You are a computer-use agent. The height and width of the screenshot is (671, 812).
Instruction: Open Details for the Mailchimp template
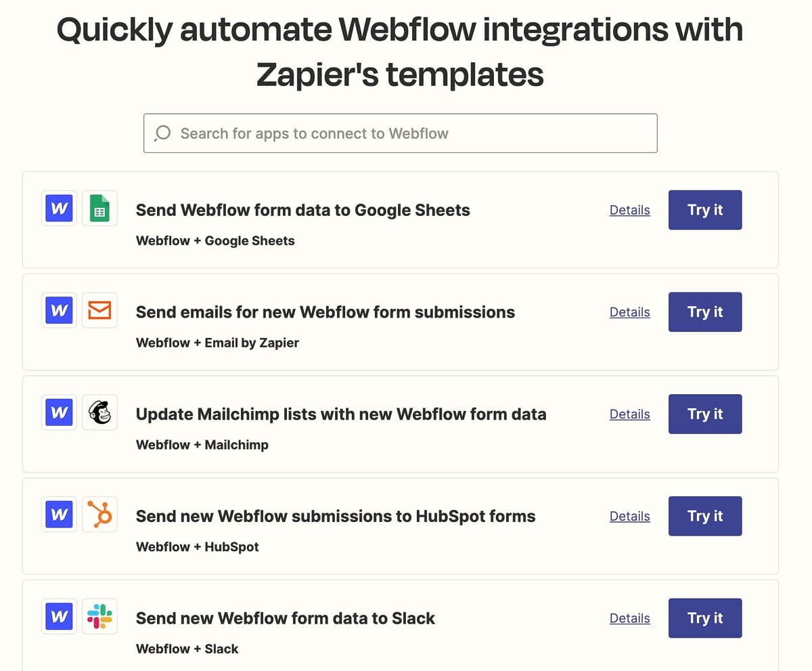[629, 414]
